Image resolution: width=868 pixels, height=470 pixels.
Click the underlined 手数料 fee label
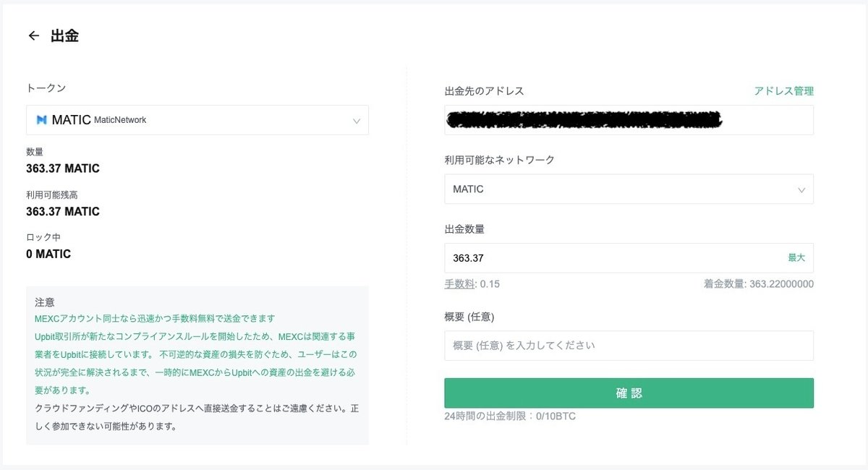pyautogui.click(x=459, y=284)
